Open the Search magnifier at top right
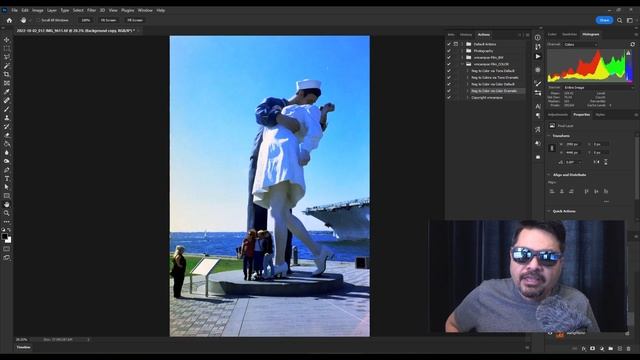Screen dimensions: 640x360 [620, 20]
